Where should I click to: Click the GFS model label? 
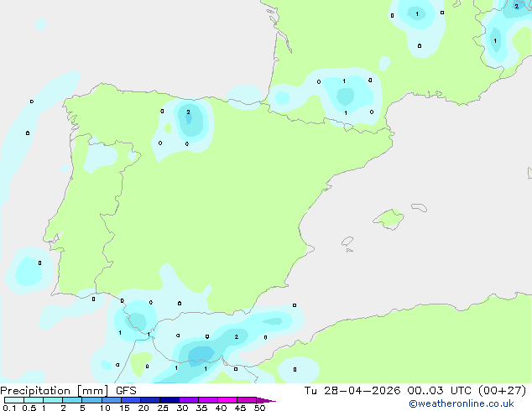[126, 391]
